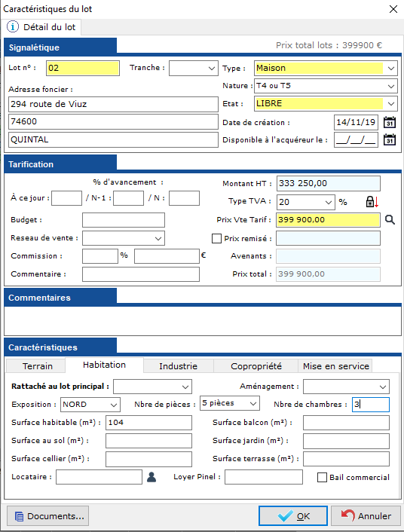Open the Tranche dropdown

194,69
